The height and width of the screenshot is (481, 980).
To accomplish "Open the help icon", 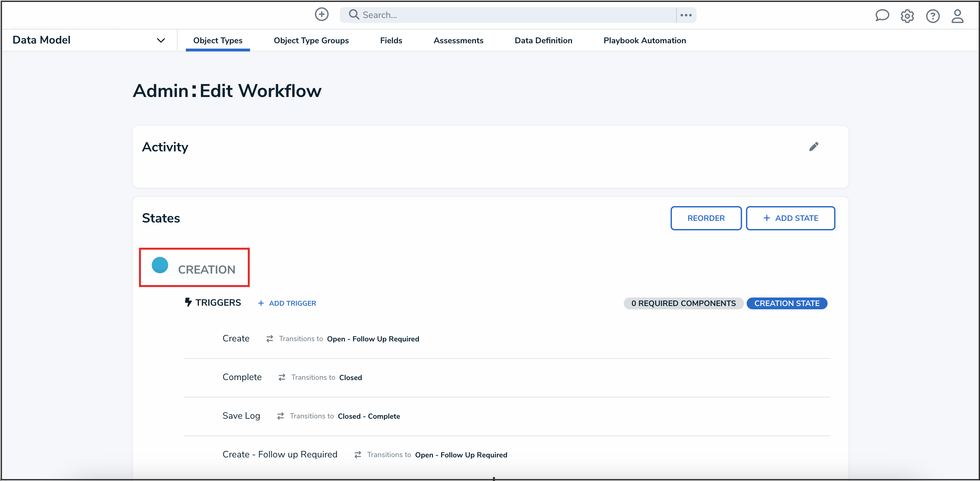I will pos(933,16).
